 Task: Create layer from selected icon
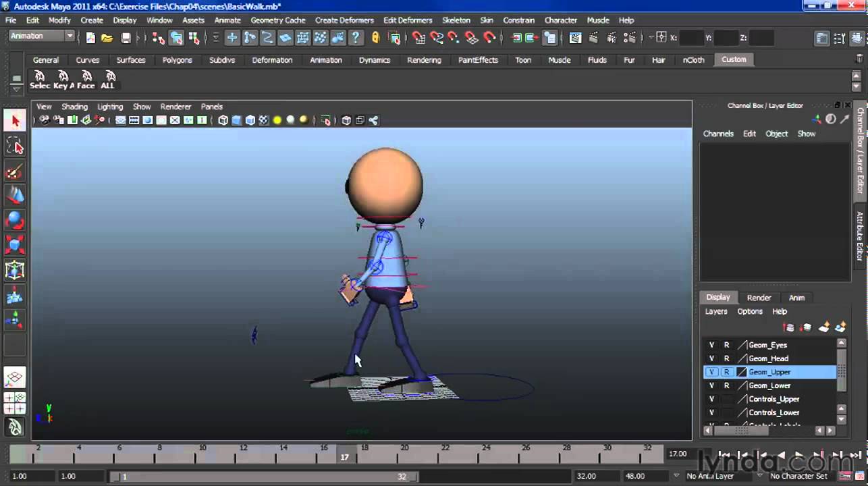click(x=840, y=327)
